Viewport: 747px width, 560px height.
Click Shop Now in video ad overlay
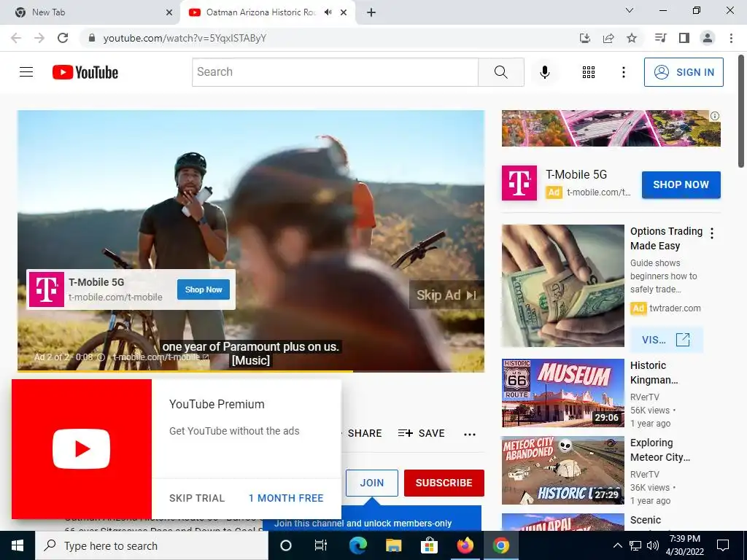click(204, 289)
